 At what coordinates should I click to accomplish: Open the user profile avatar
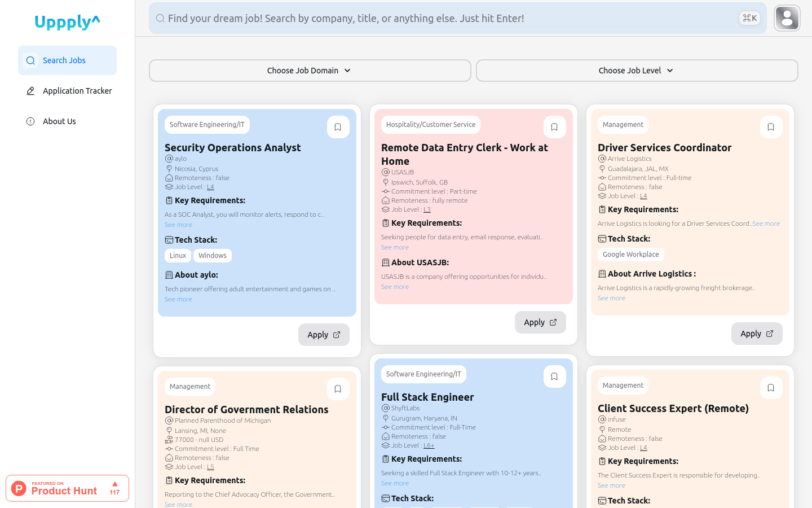(787, 18)
